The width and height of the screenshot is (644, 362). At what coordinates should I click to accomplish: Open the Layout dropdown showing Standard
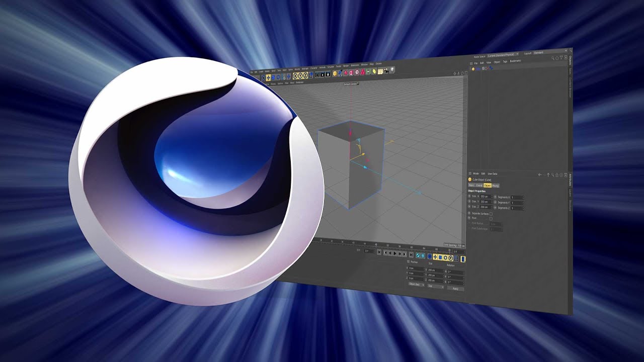(x=550, y=52)
